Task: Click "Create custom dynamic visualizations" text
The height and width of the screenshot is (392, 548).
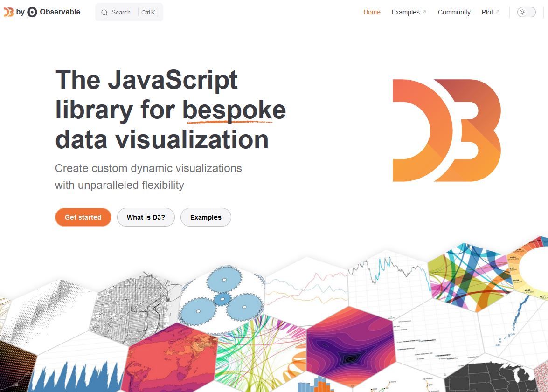Action: coord(148,168)
